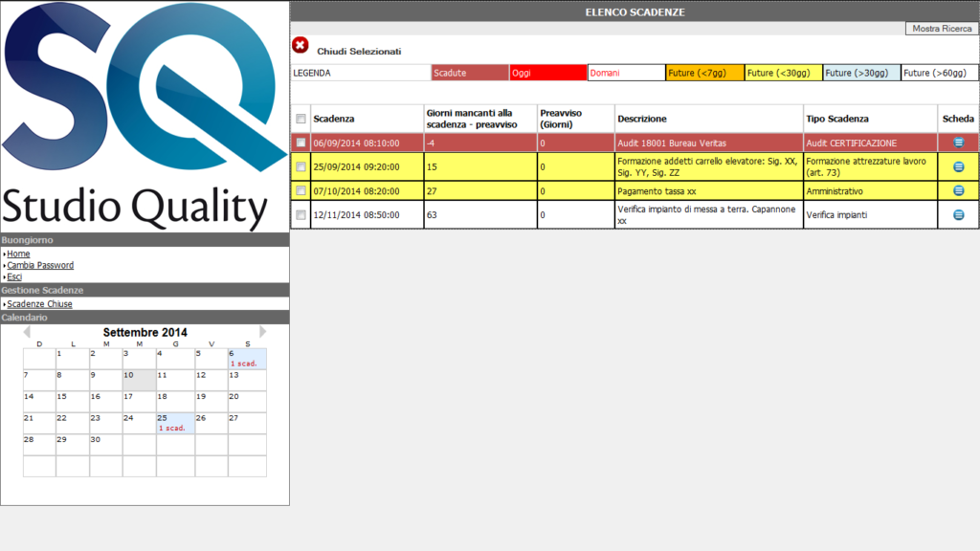Viewport: 980px width, 551px height.
Task: Click the red Oggi legend swatch
Action: pyautogui.click(x=548, y=73)
